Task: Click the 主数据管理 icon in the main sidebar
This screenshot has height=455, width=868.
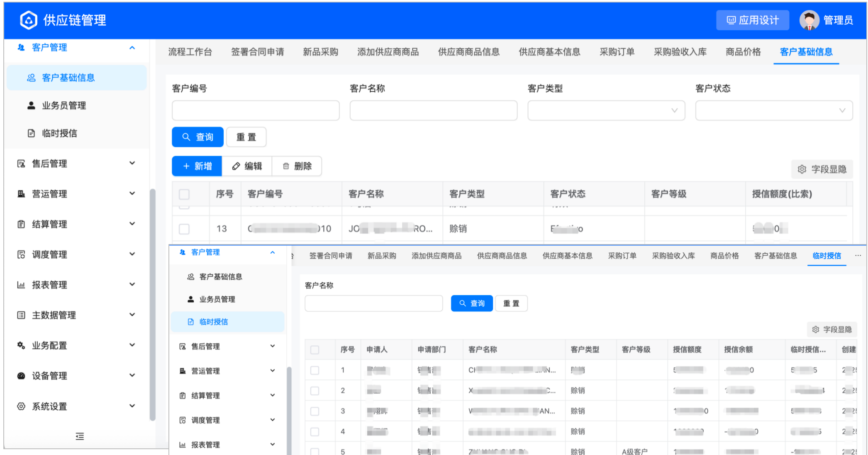Action: [21, 315]
